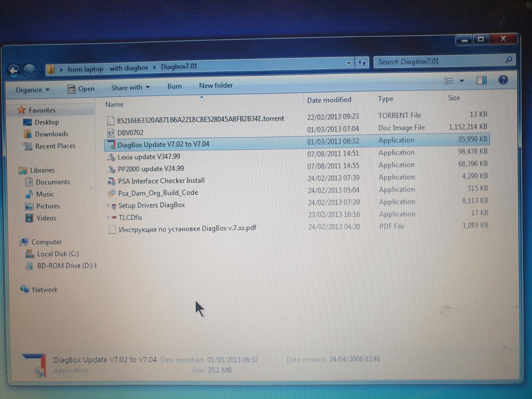Open Desktop in Favorites
Viewport: 532px width, 399px height.
click(x=47, y=122)
